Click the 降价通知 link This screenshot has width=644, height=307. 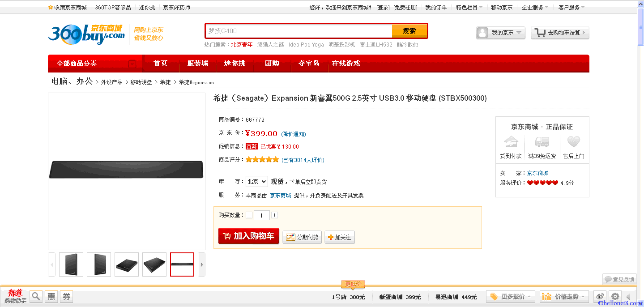(x=294, y=134)
